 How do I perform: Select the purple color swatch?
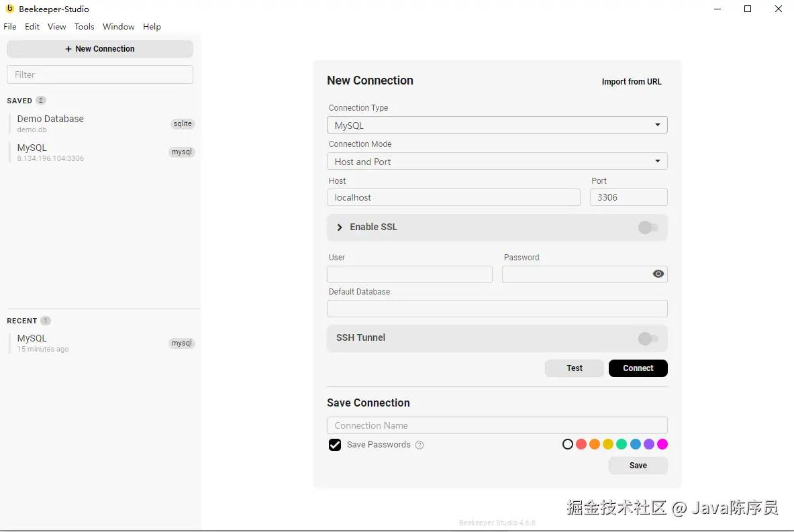point(648,444)
